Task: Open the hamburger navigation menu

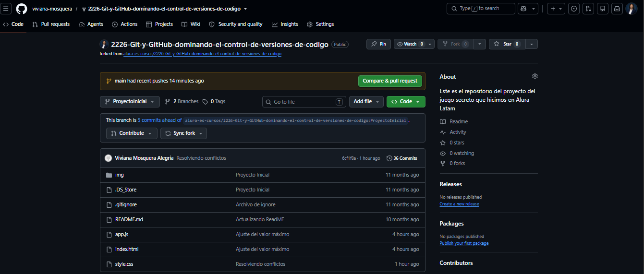Action: (7, 9)
